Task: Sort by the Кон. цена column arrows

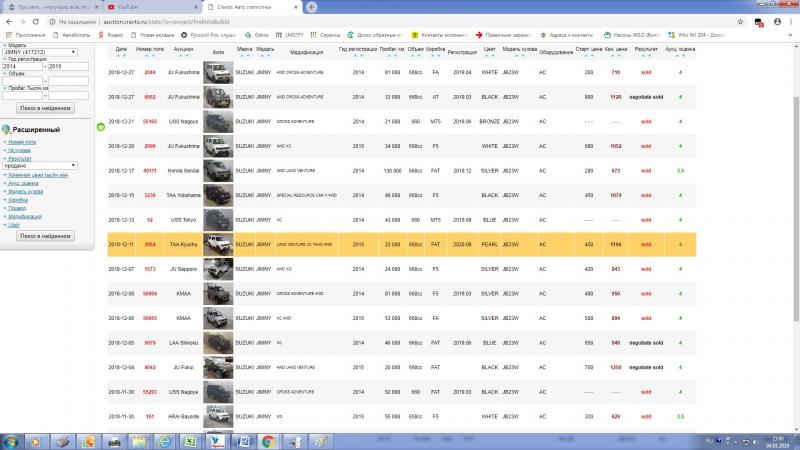Action: pos(615,55)
